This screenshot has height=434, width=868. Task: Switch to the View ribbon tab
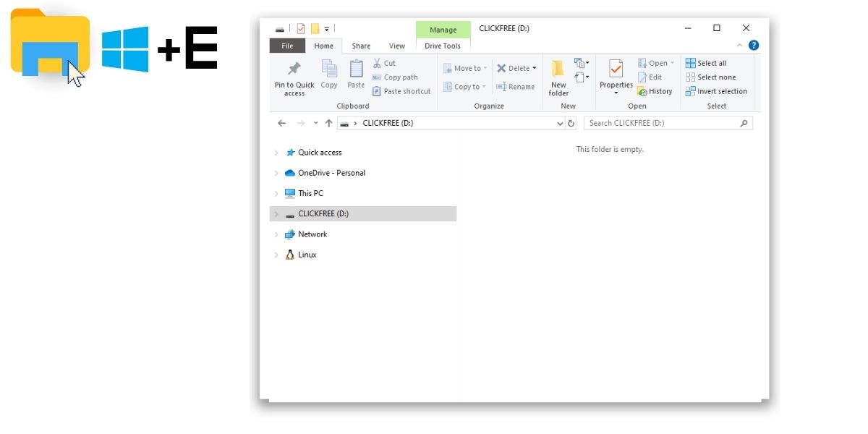click(x=397, y=46)
